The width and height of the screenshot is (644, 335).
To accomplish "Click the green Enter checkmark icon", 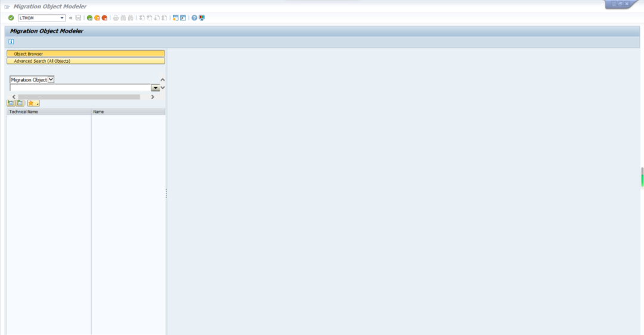I will point(11,18).
